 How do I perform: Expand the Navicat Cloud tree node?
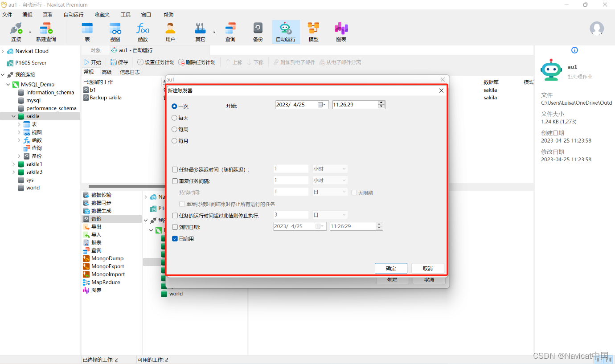click(x=3, y=51)
